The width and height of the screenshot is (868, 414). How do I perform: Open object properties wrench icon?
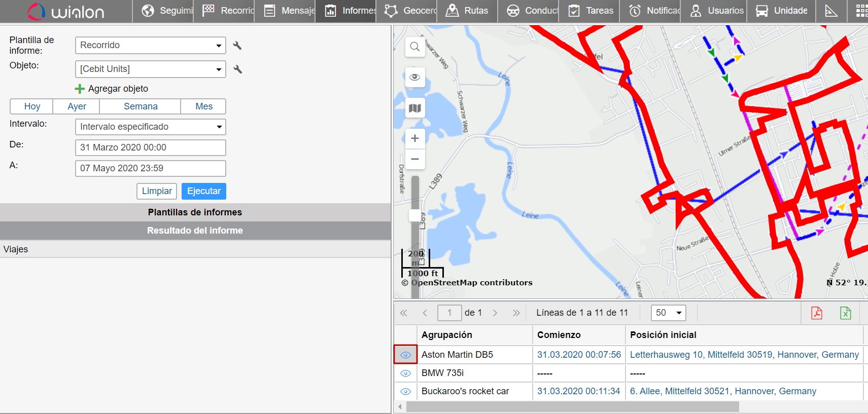(x=237, y=69)
